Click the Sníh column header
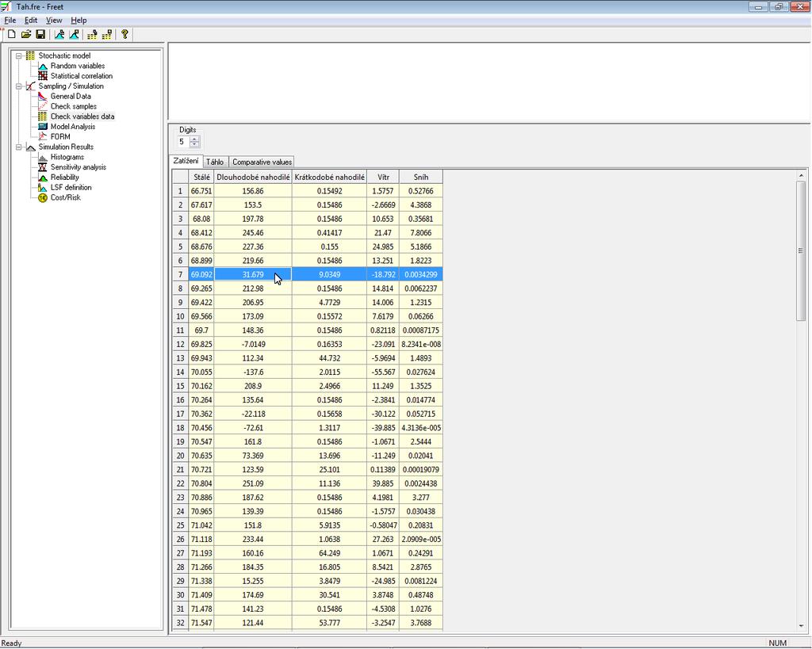Screen dimensions: 812x649 421,177
